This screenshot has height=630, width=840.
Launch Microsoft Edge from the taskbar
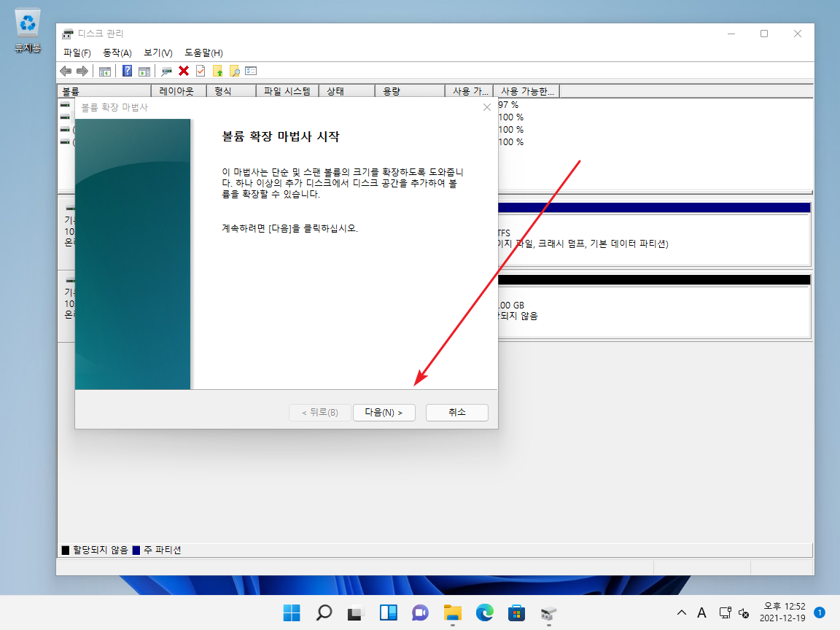tap(485, 612)
